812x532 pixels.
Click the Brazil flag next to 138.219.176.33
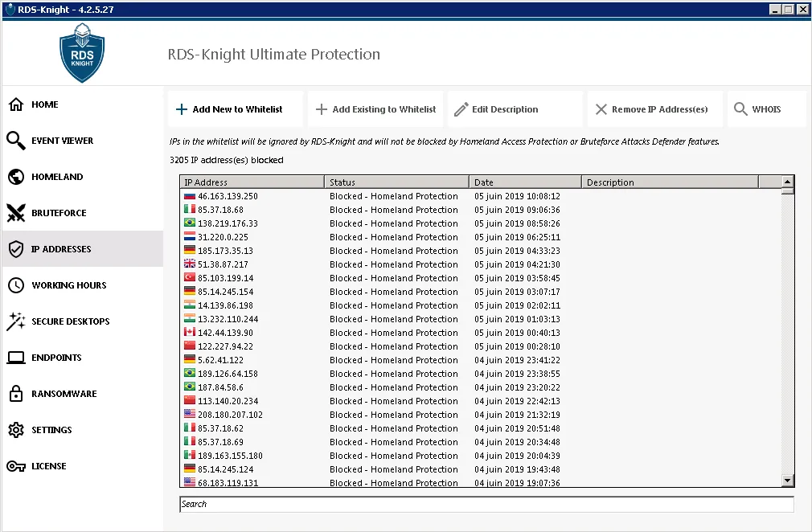(x=190, y=223)
